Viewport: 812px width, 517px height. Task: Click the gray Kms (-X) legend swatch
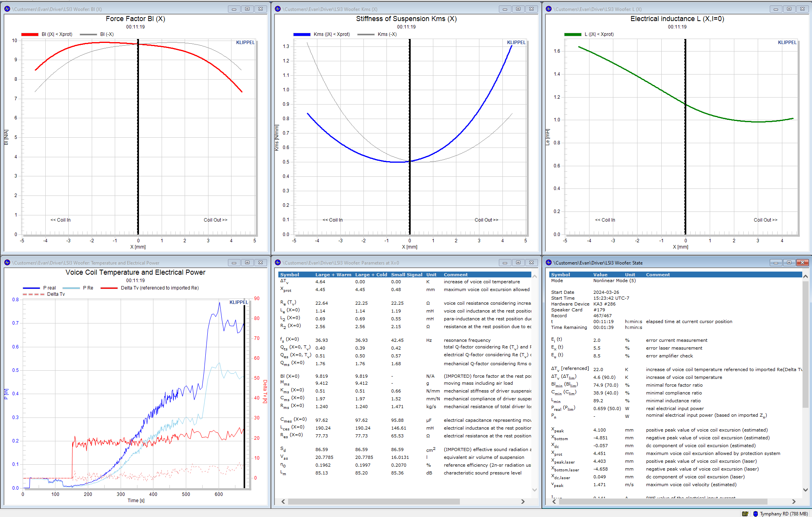366,34
